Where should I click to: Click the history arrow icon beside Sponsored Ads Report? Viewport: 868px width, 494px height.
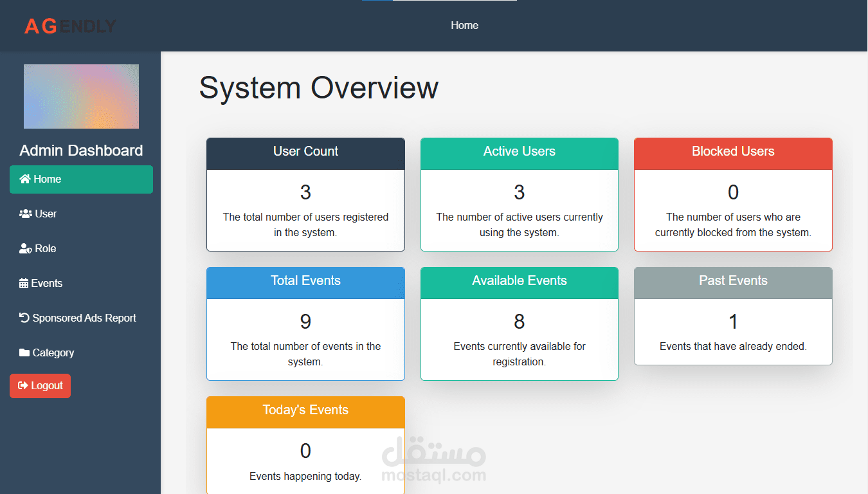click(24, 318)
